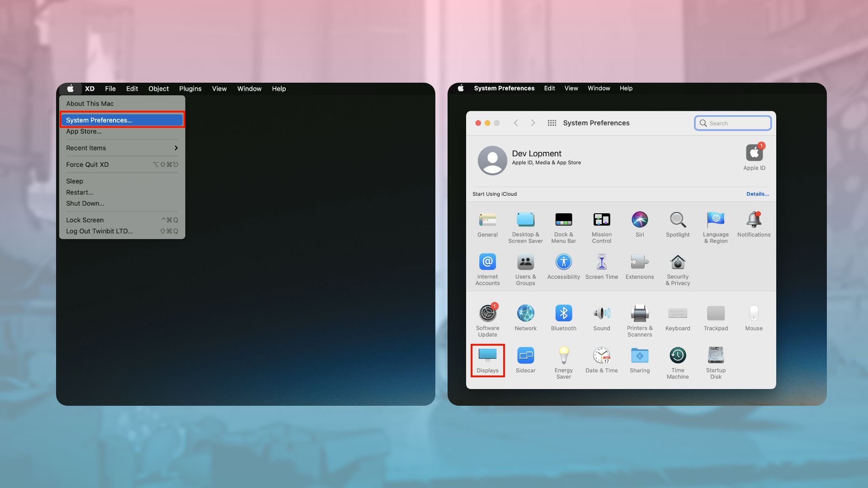Open the Help menu in XD menu bar
The width and height of the screenshot is (868, 488).
pos(279,89)
